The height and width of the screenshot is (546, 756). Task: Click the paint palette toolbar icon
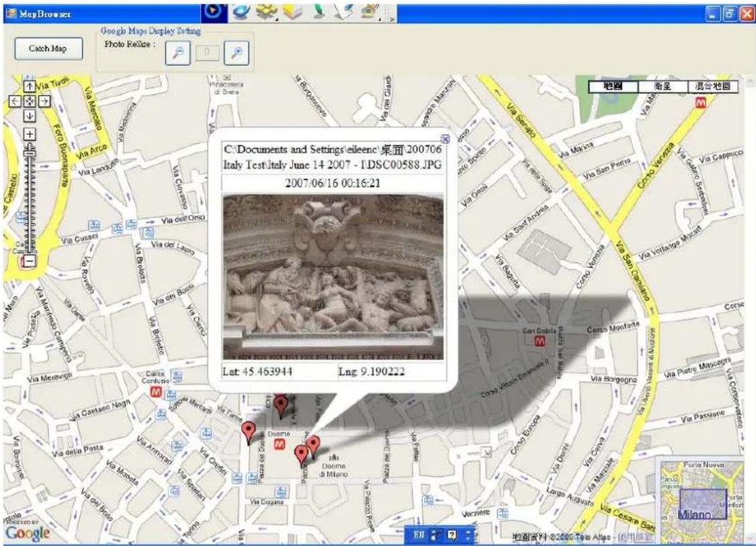[x=369, y=12]
